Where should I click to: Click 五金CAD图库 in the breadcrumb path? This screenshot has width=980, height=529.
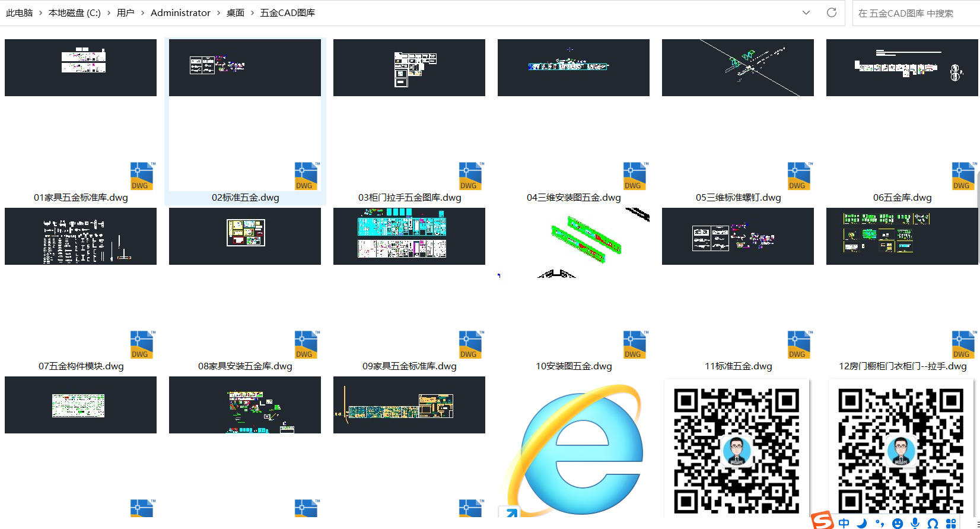pyautogui.click(x=288, y=12)
